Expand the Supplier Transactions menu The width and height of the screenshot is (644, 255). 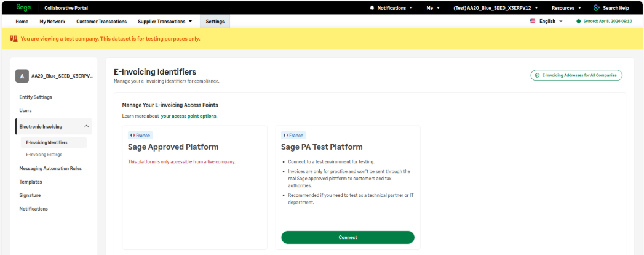[x=165, y=22]
